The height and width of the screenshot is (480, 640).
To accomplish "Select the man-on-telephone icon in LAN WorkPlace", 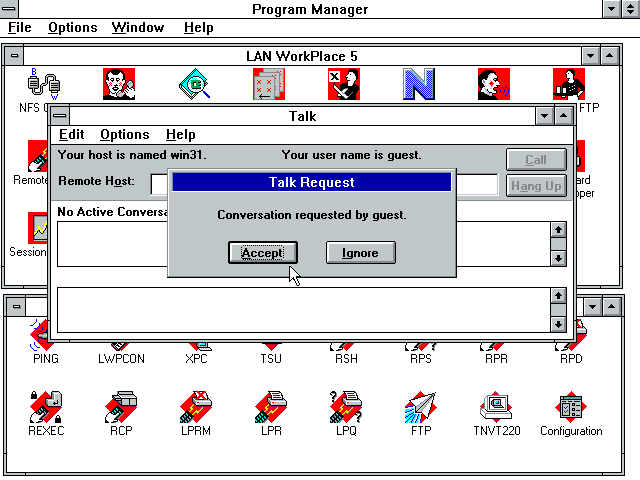I will (x=119, y=84).
